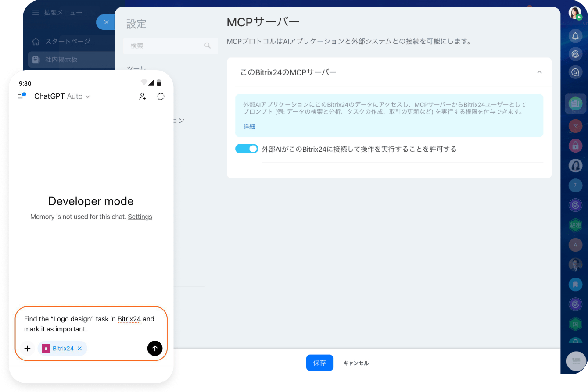Collapse the このBitrix24のMCPサーバー section
Screen dimensions: 588x392
(539, 72)
